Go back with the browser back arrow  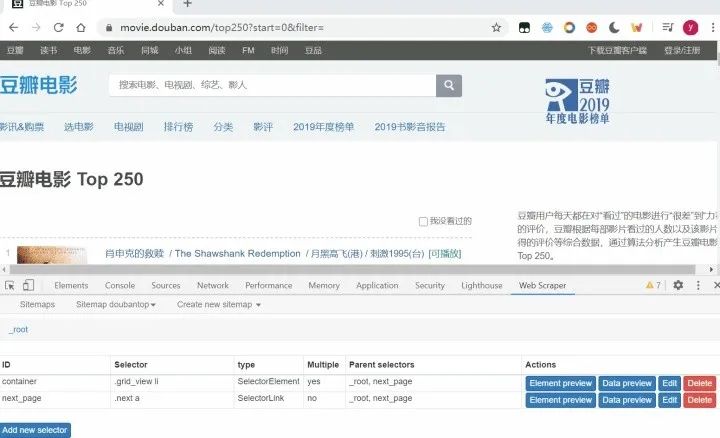click(x=13, y=28)
